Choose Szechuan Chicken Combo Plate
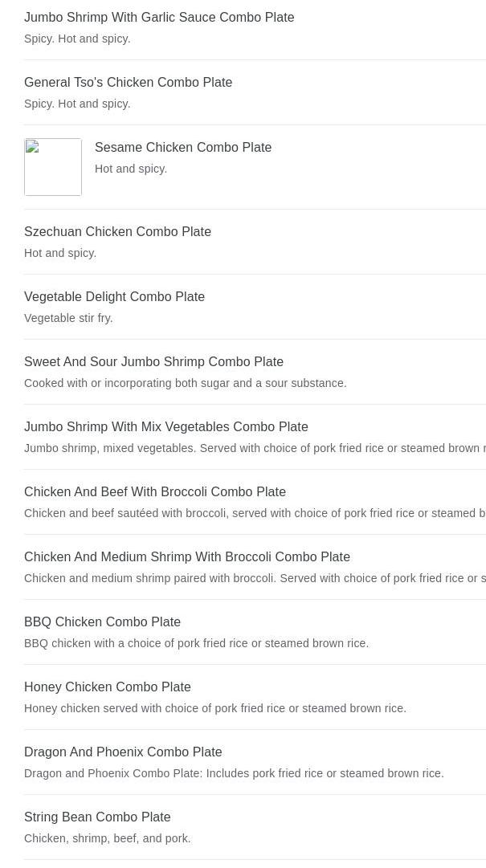 tap(117, 231)
